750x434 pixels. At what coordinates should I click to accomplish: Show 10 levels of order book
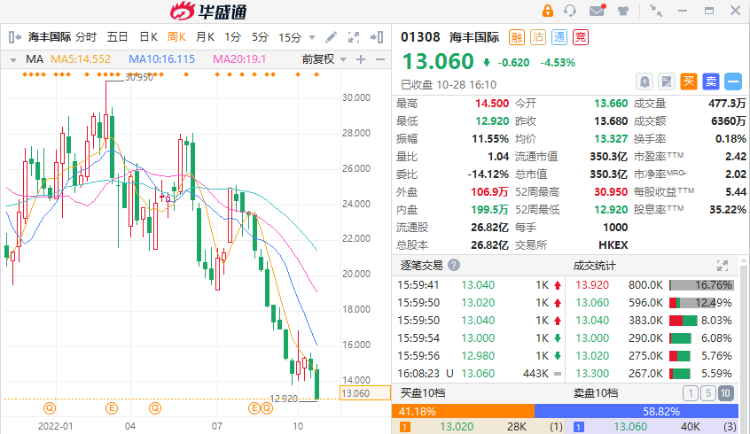click(726, 393)
